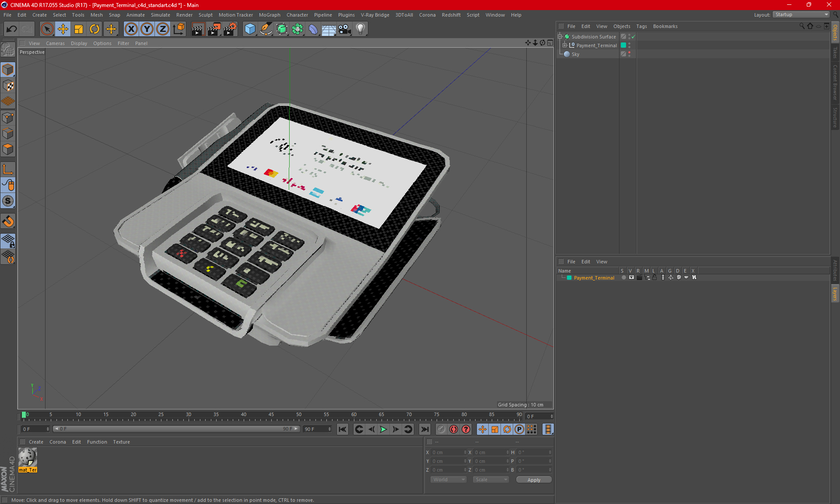Click the Record Active Objects button
This screenshot has width=840, height=504.
coord(441,429)
